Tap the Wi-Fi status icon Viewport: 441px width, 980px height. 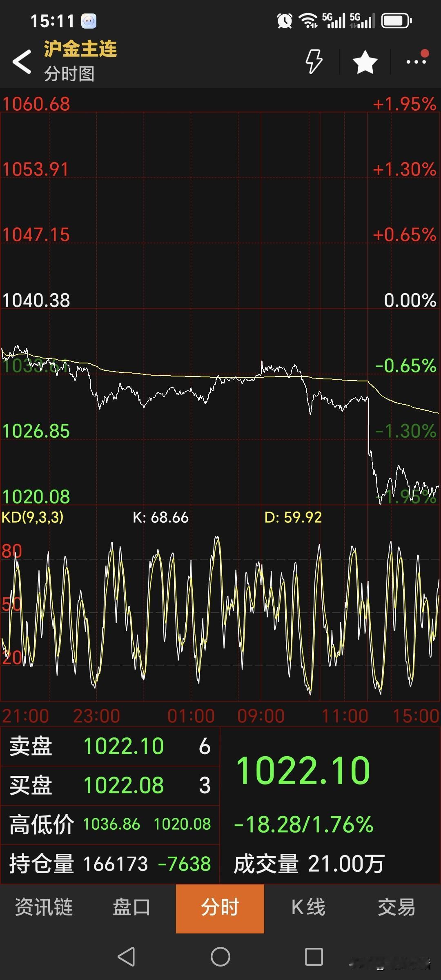308,21
